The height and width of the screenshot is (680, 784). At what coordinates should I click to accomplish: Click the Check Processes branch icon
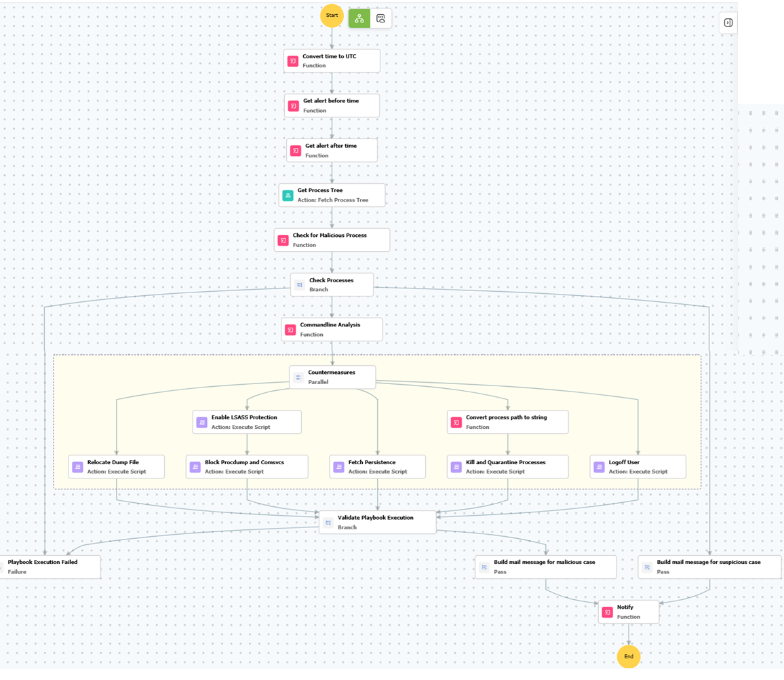(x=300, y=285)
